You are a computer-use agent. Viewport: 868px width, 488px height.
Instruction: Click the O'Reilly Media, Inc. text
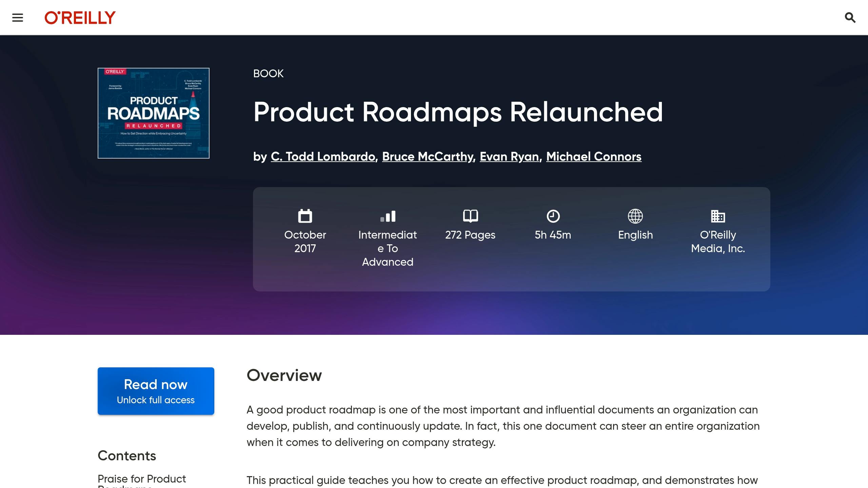click(718, 242)
